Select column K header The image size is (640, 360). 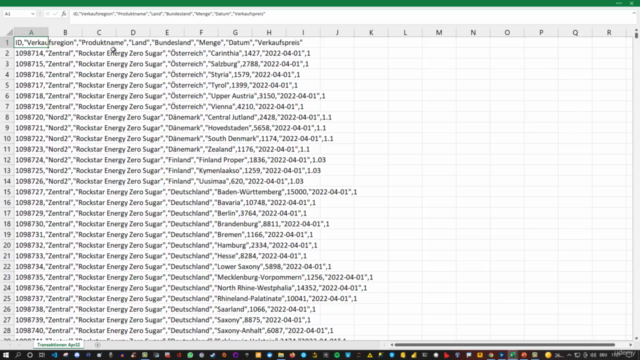[x=371, y=32]
